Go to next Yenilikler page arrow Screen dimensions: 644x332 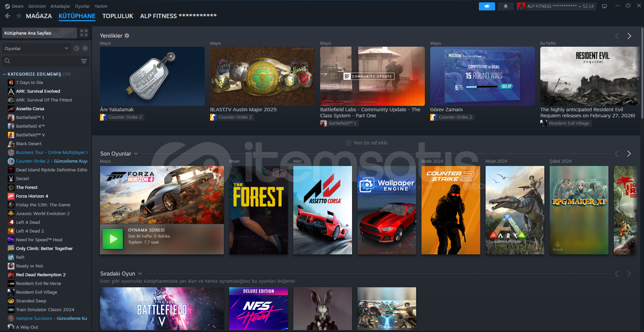(629, 36)
